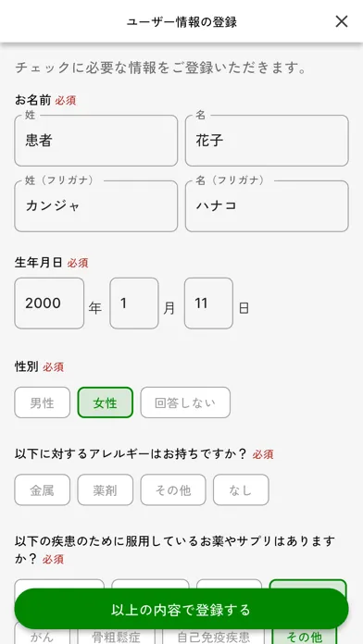Toggle the 薬剤 allergy option
The image size is (363, 644).
106,490
